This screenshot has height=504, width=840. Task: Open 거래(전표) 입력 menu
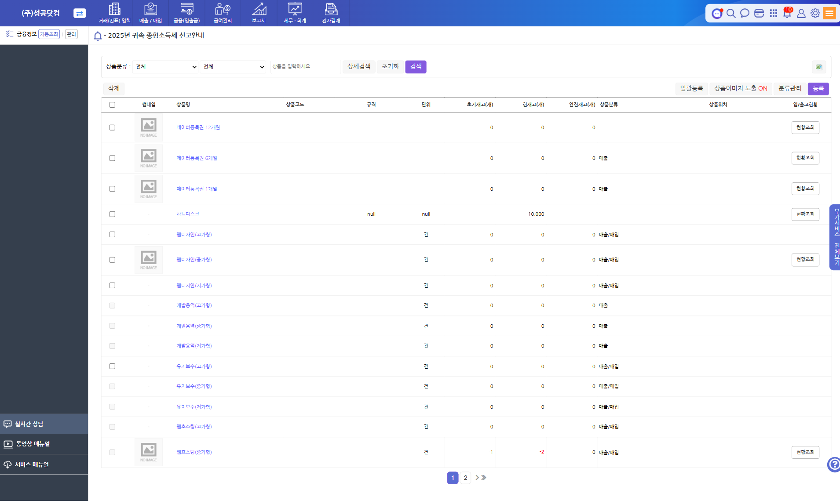tap(114, 13)
